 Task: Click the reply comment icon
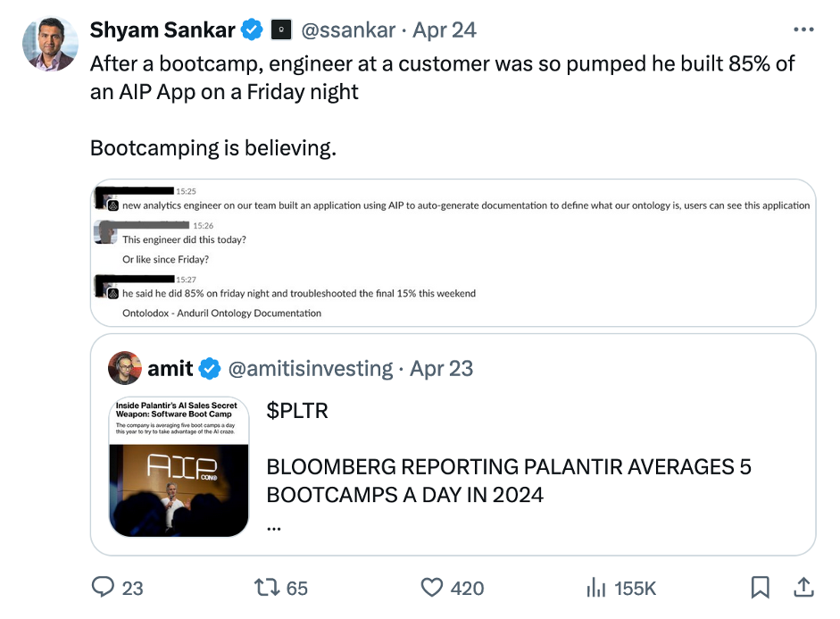coord(104,587)
